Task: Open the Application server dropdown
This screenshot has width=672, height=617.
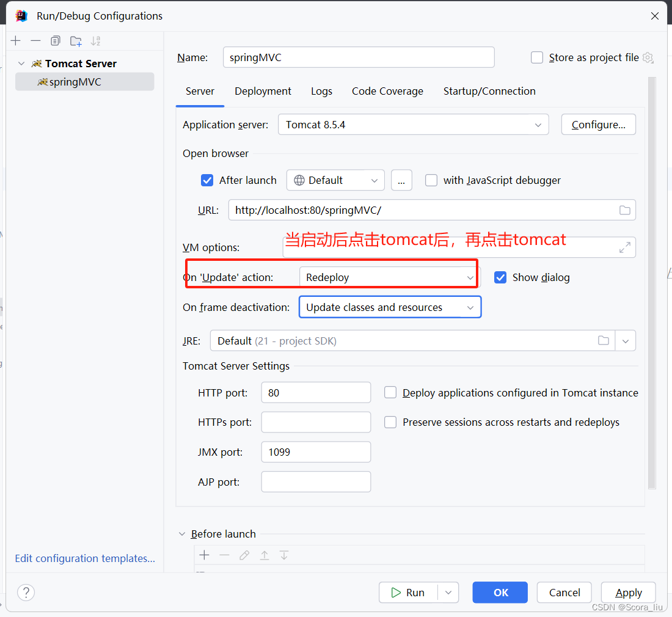Action: point(413,124)
